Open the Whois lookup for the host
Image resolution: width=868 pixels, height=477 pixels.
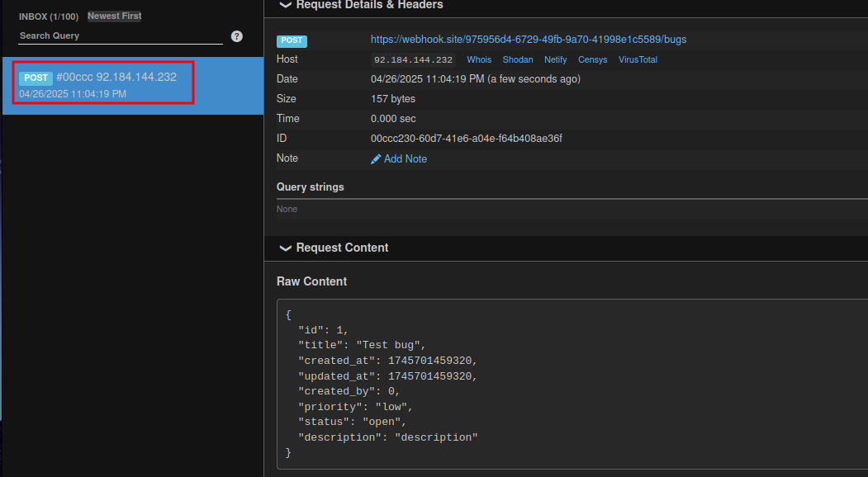(x=479, y=59)
